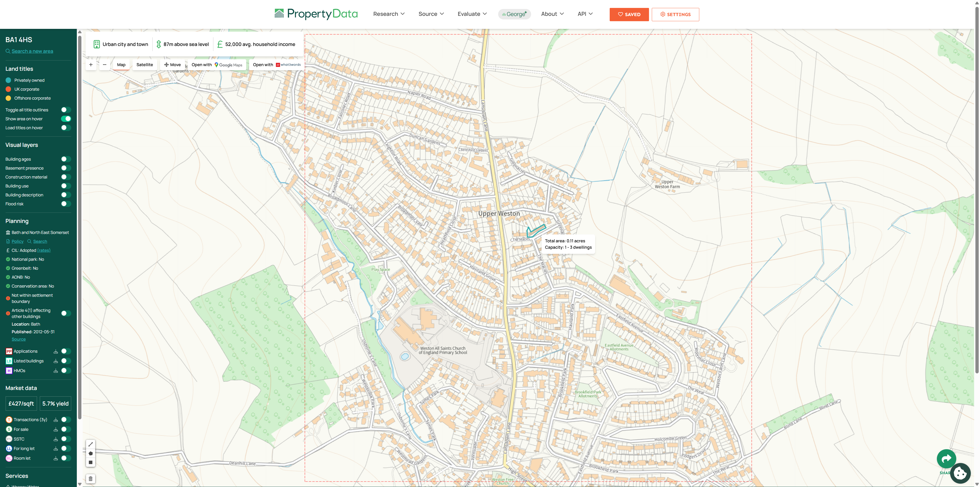
Task: Click the Privately owned teal swatch
Action: [8, 80]
